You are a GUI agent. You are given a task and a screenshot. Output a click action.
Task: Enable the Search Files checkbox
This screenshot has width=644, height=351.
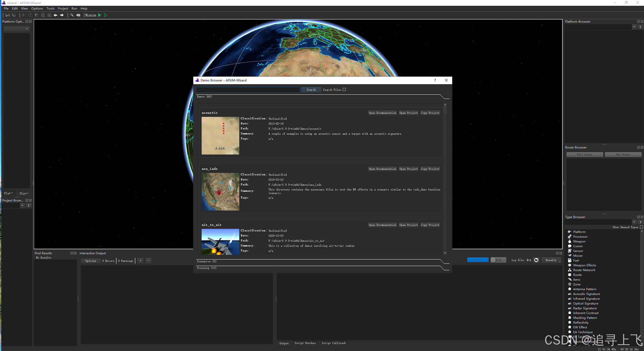[x=344, y=89]
